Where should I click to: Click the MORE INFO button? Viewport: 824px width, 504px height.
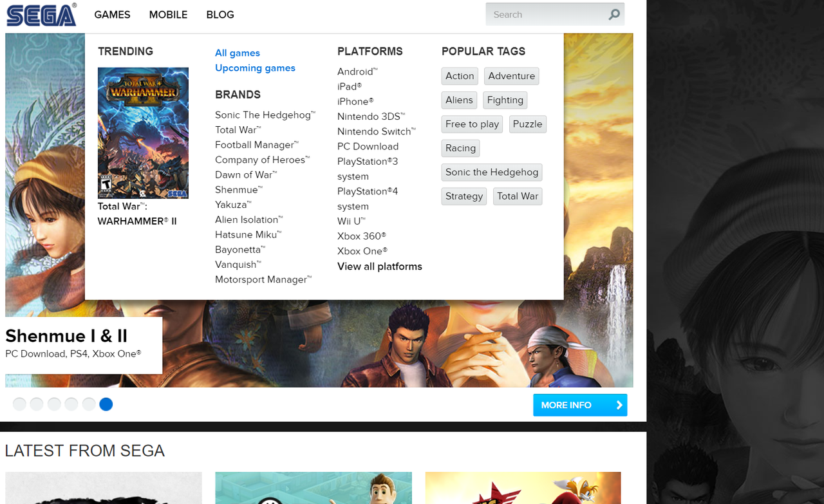580,405
